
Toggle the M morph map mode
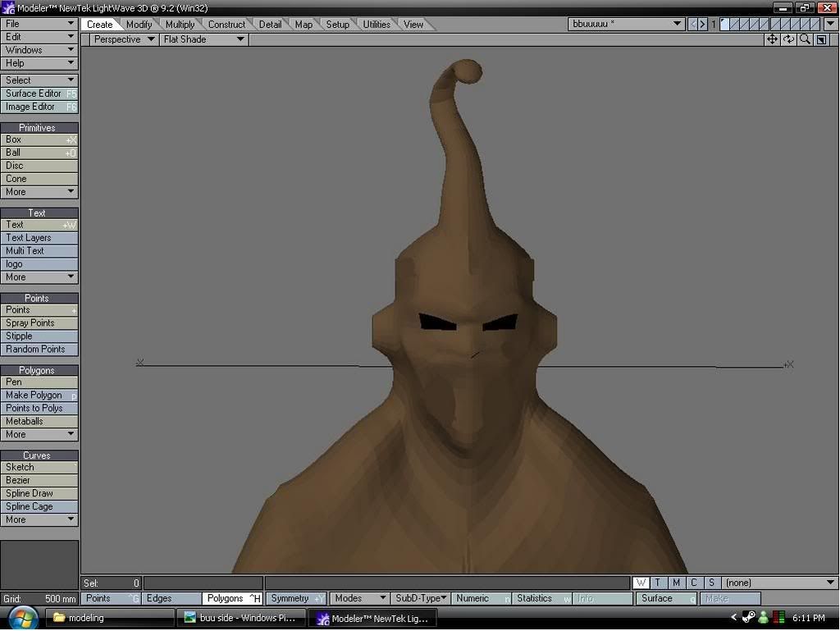(676, 583)
